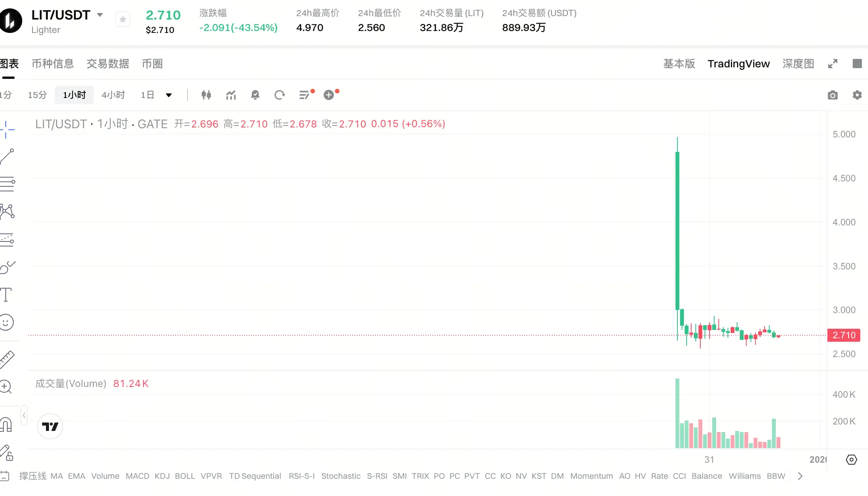Image resolution: width=868 pixels, height=496 pixels.
Task: Select the trend line drawing tool
Action: tap(7, 157)
